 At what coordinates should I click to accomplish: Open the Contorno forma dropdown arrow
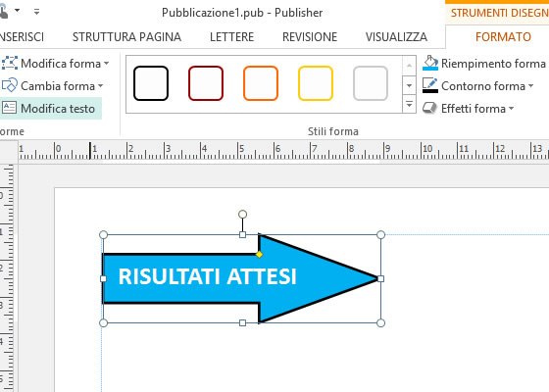click(530, 86)
